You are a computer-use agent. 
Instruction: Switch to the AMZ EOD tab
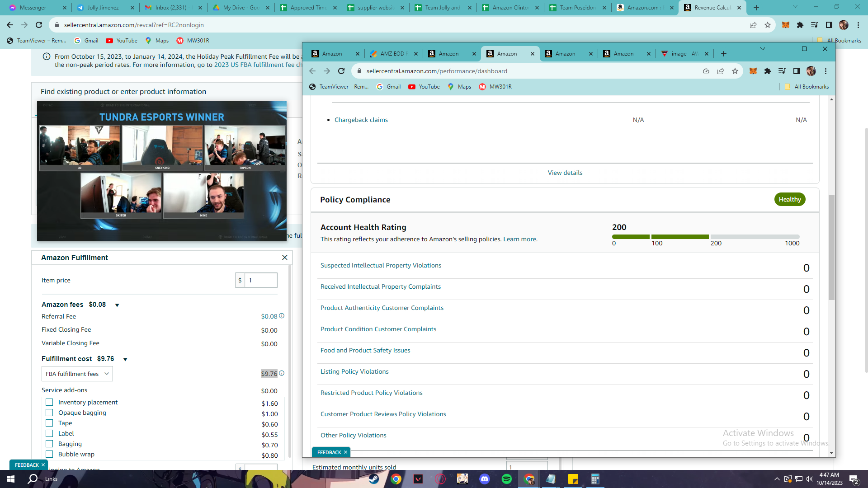pyautogui.click(x=393, y=54)
